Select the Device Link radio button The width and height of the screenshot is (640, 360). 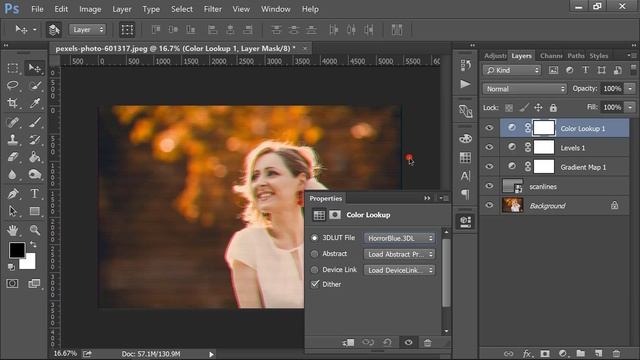point(314,270)
